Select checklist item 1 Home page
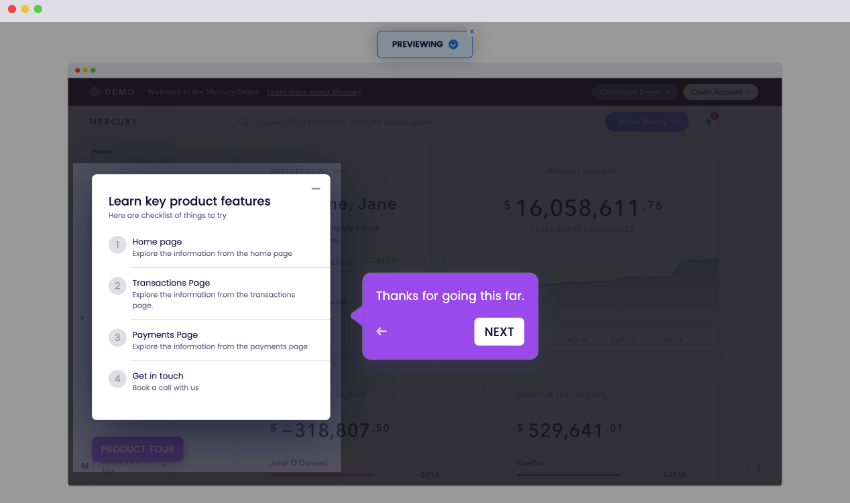The image size is (850, 503). pos(219,247)
